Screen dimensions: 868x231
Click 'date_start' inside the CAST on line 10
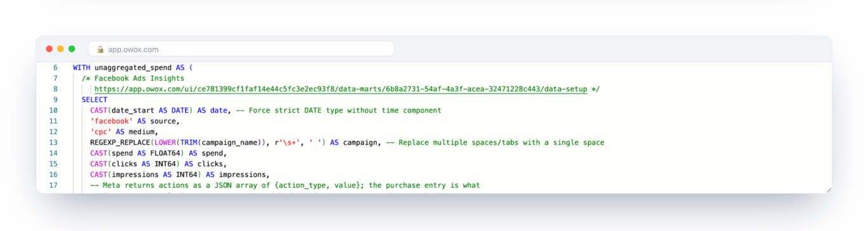click(x=133, y=111)
